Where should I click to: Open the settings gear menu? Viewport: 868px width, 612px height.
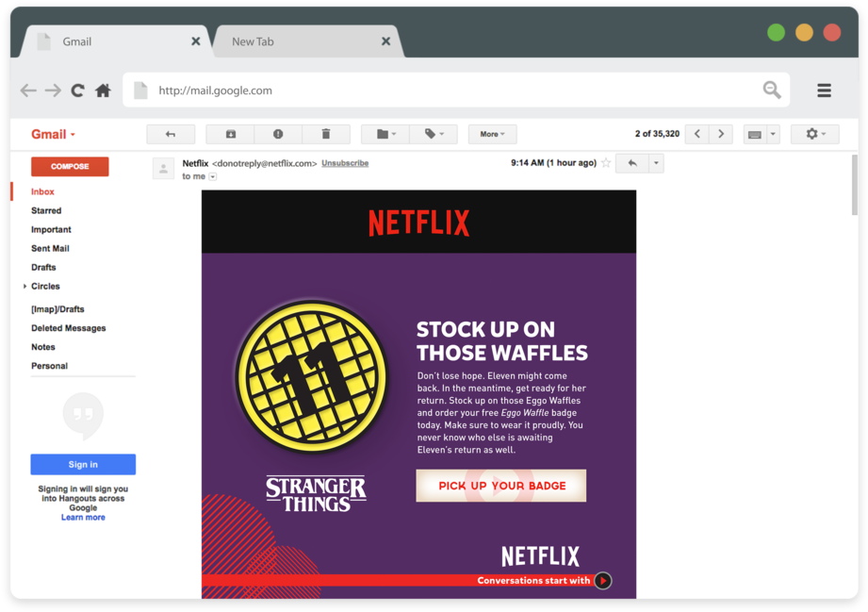click(815, 134)
